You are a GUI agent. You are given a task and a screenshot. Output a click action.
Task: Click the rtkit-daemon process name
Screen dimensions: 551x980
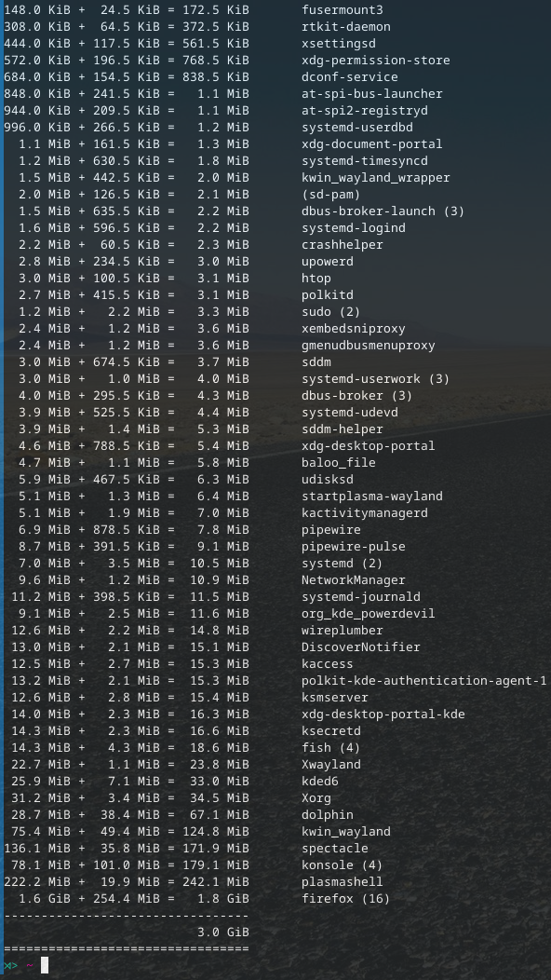[346, 27]
